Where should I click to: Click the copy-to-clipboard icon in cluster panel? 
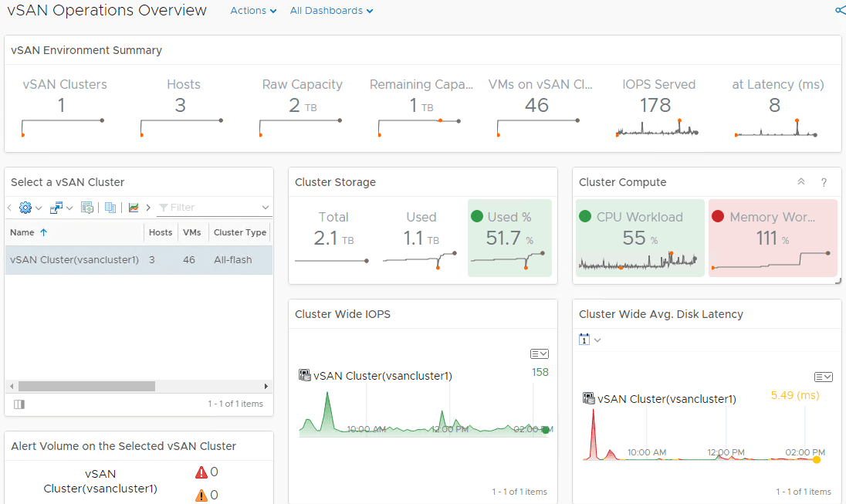coord(111,208)
